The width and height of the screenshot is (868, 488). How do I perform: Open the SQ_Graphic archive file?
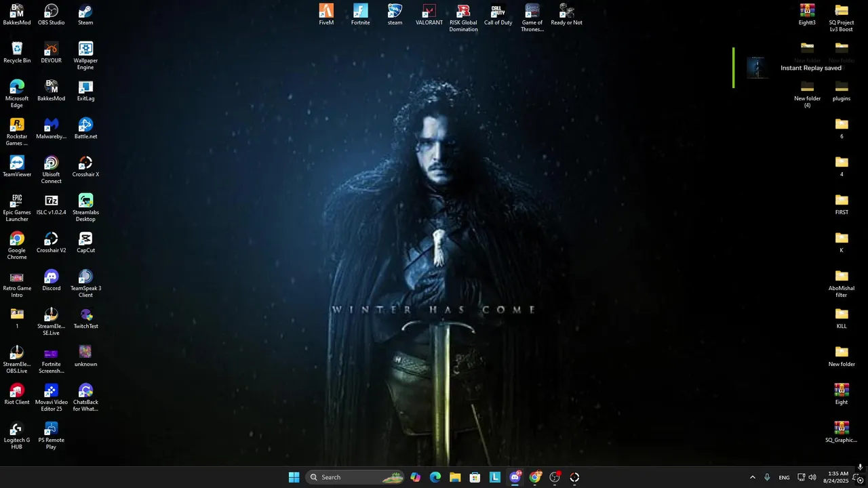pos(842,432)
